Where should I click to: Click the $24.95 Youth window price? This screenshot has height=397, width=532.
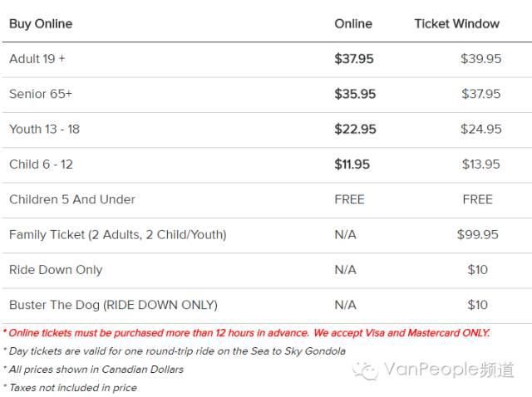480,130
